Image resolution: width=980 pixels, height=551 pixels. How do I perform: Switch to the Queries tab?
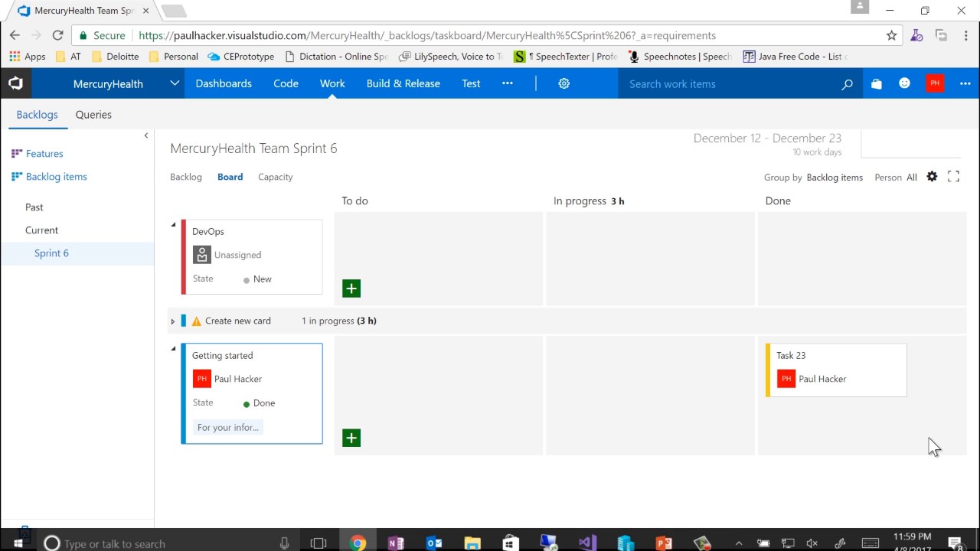[93, 115]
